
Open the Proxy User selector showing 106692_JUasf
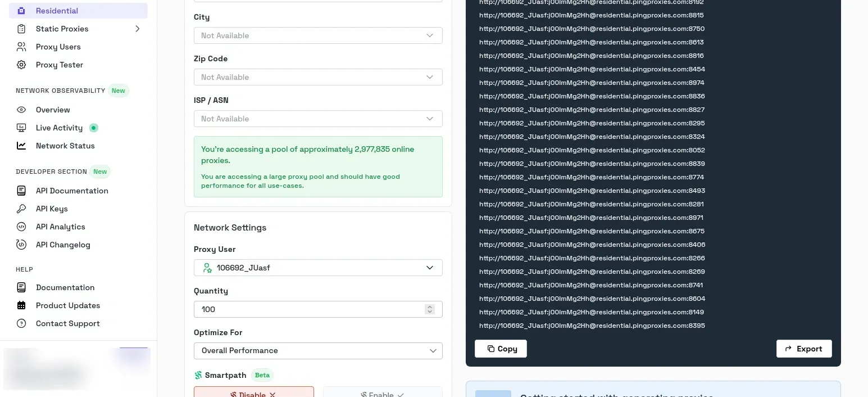coord(318,268)
